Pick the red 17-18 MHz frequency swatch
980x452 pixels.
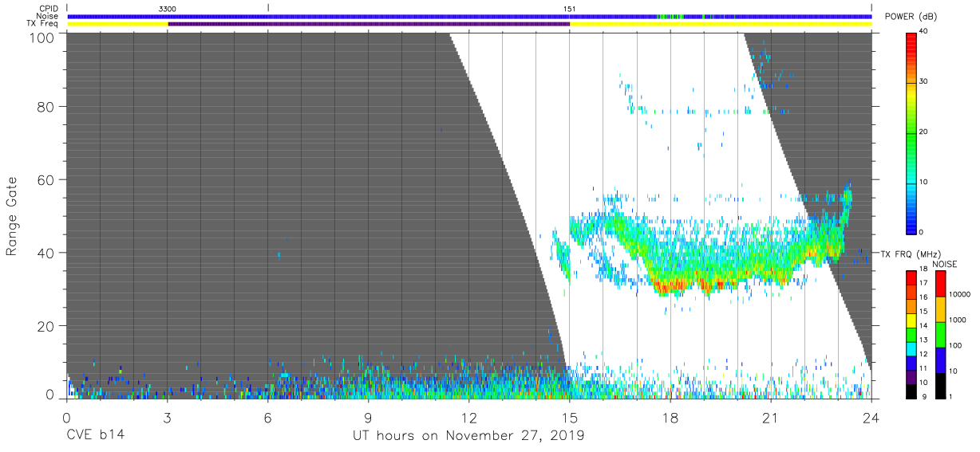(911, 277)
